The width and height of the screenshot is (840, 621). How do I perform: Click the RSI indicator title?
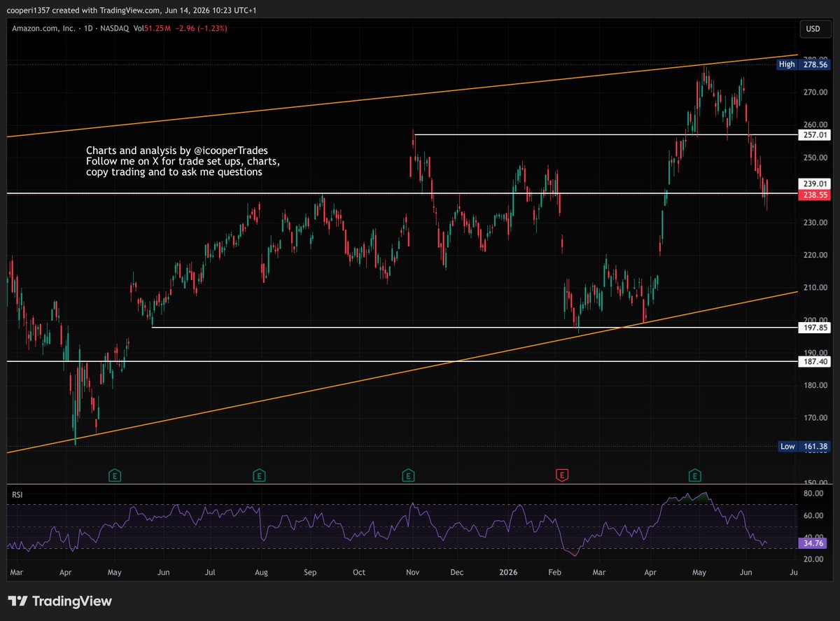(17, 495)
